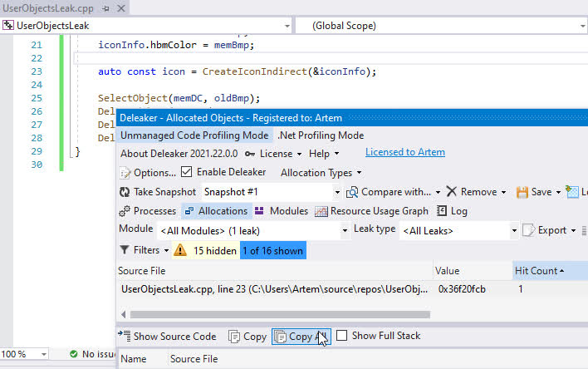
Task: Click the Copy pages icon
Action: 234,337
